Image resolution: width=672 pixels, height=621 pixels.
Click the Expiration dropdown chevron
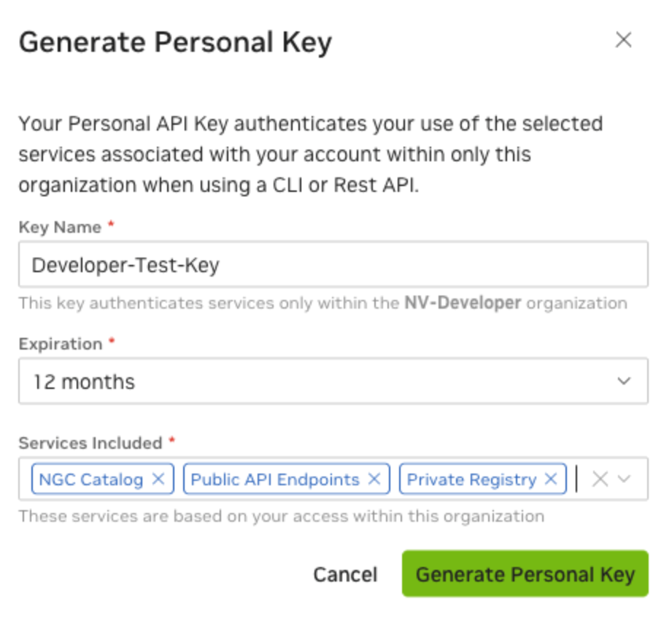point(623,381)
